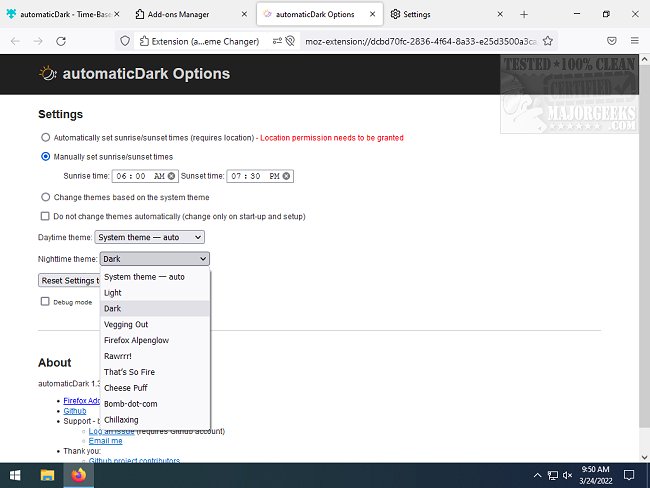Choose the Bomb-dot-com theme
The height and width of the screenshot is (488, 650).
click(x=155, y=404)
